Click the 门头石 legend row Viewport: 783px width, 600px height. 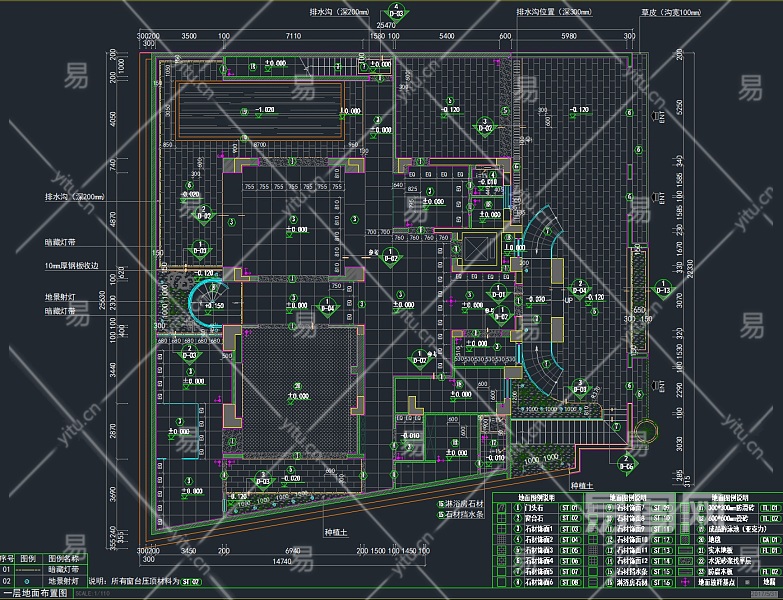tap(538, 508)
